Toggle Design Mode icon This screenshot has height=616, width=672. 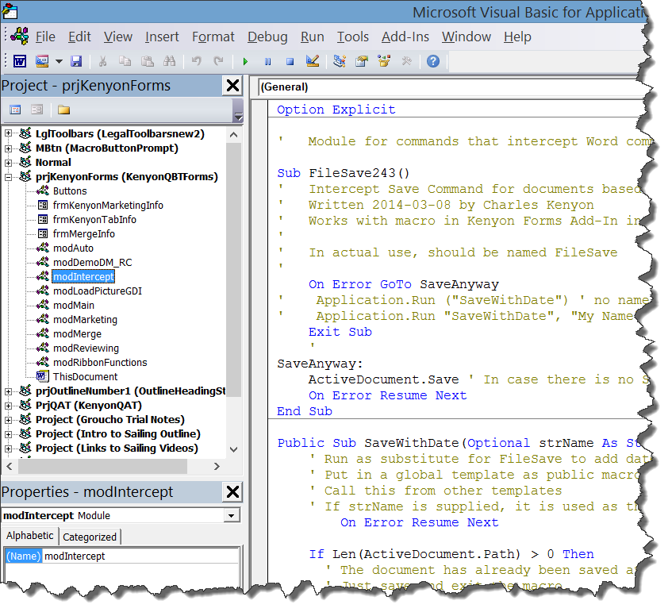coord(313,61)
